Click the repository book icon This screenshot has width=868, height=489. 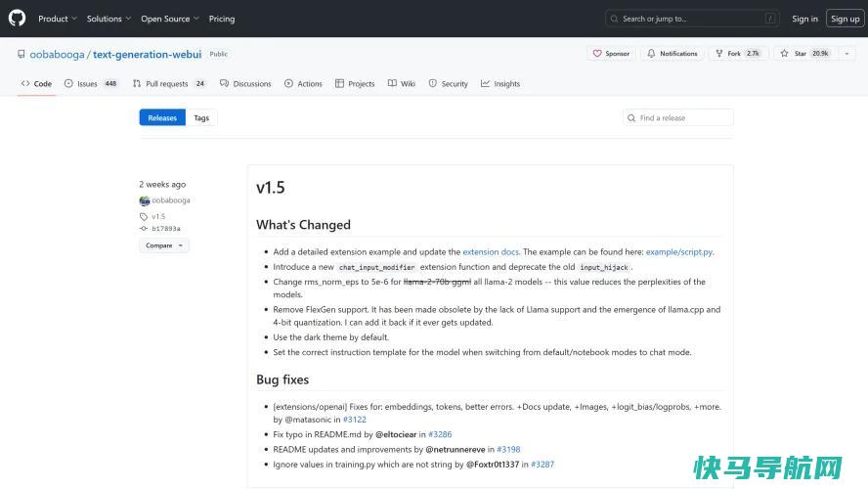[22, 54]
